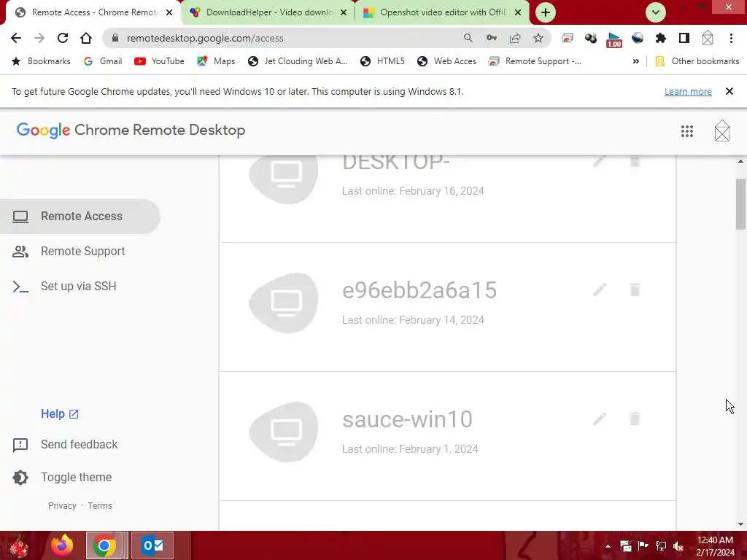Select the Remote Access tab
The width and height of the screenshot is (747, 560).
(x=93, y=12)
